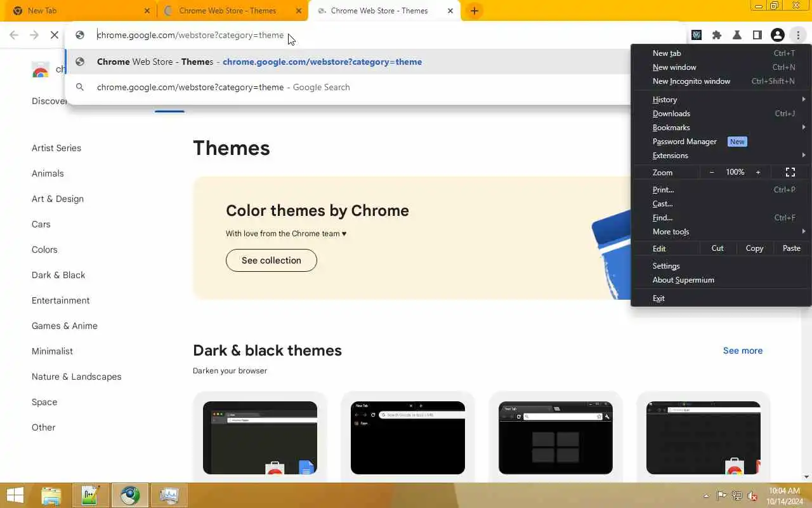
Task: Open Settings from menu
Action: click(721, 266)
